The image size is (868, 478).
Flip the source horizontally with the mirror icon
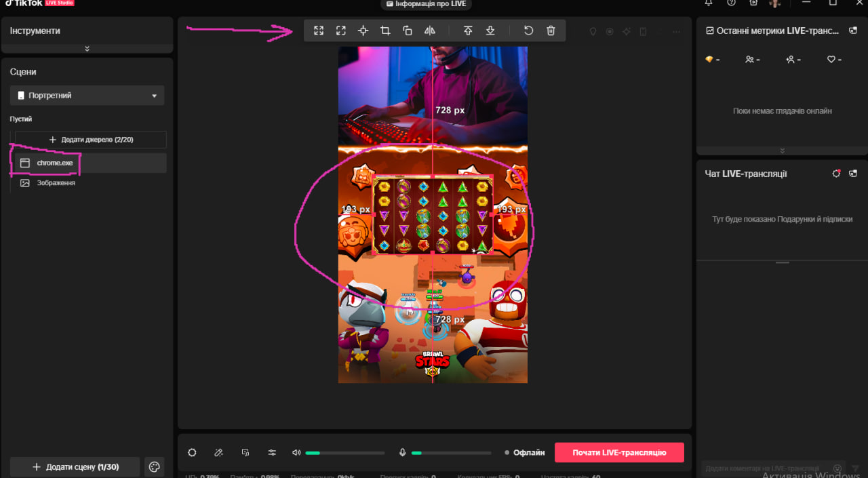click(429, 31)
